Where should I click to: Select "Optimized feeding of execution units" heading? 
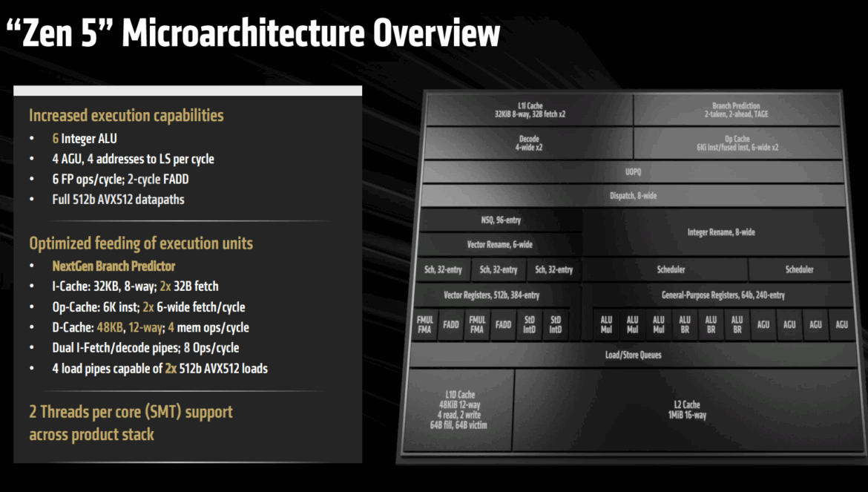tap(140, 243)
